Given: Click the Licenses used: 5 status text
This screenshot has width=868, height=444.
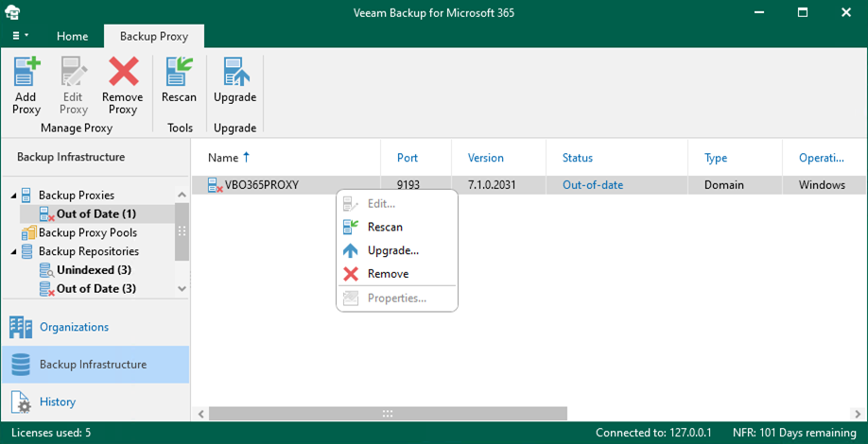Looking at the screenshot, I should tap(51, 433).
